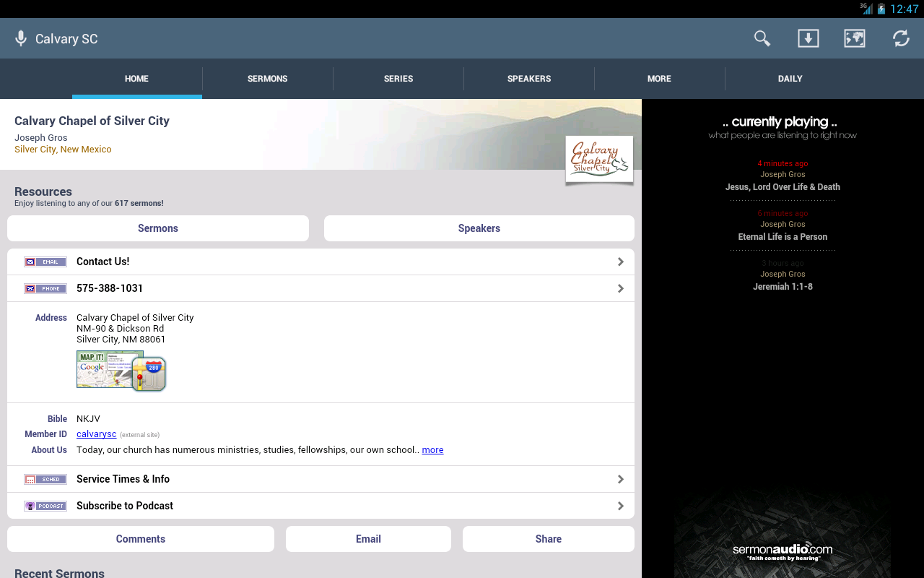Click the Phone badge icon
The height and width of the screenshot is (578, 924).
click(x=45, y=288)
